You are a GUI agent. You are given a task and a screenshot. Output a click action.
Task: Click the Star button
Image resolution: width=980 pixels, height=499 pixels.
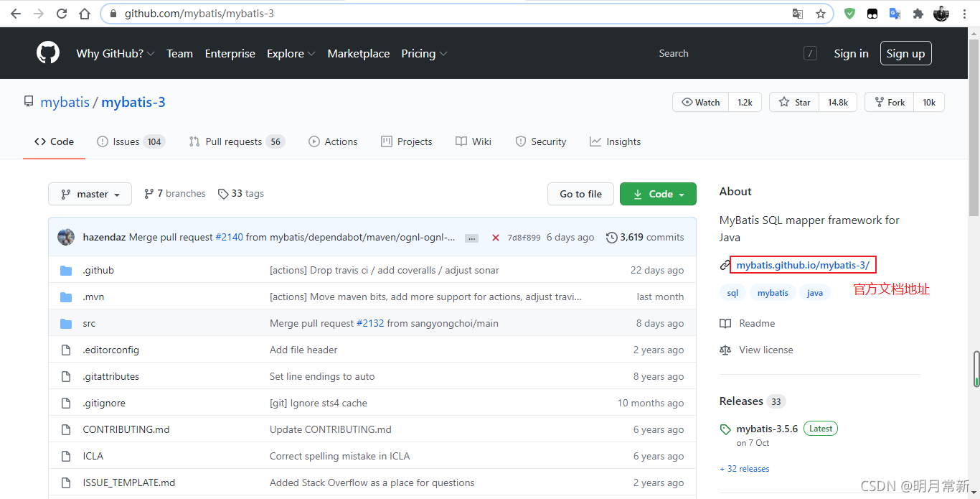(x=794, y=102)
